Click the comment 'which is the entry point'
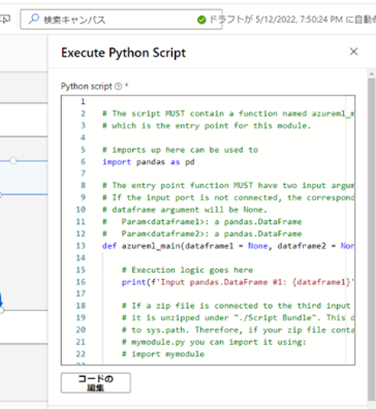The height and width of the screenshot is (409, 376). click(206, 126)
